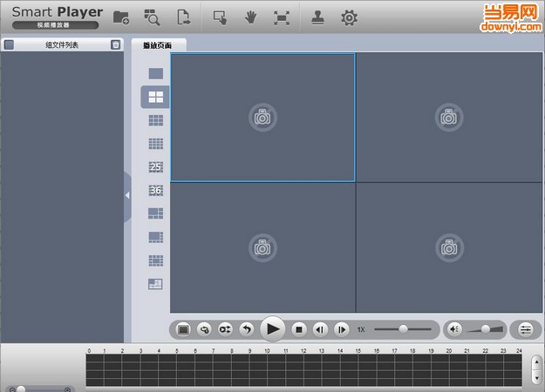Select the top-right video pane
Image resolution: width=545 pixels, height=392 pixels.
tap(449, 117)
